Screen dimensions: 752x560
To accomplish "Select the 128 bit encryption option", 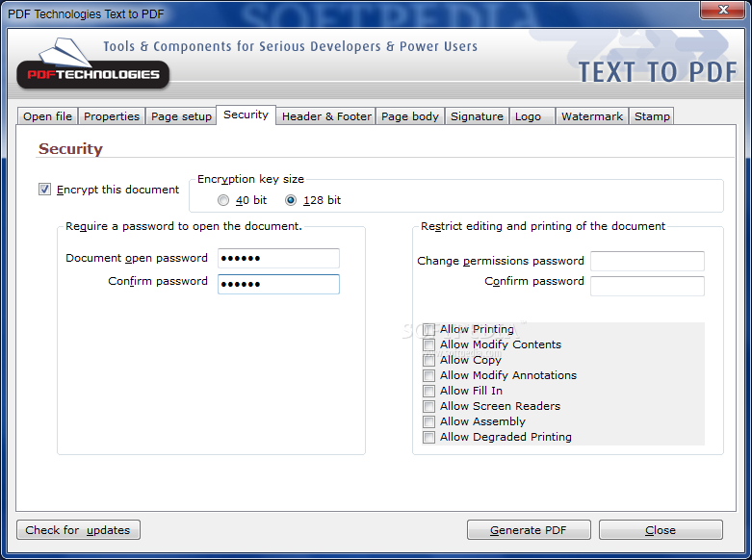I will [291, 200].
